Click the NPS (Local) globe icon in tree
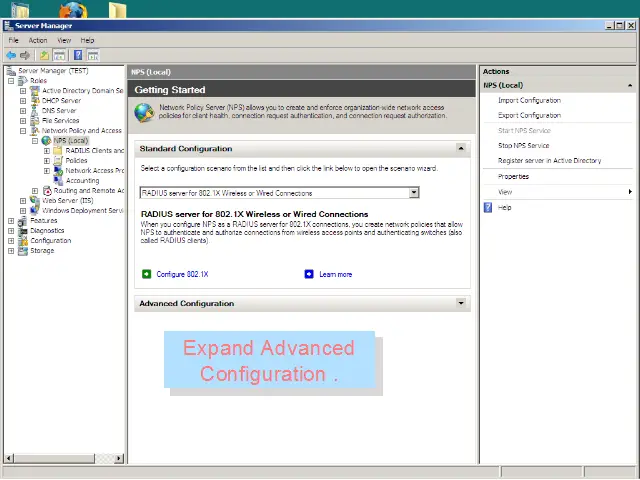Viewport: 640px width, 480px height. (47, 140)
